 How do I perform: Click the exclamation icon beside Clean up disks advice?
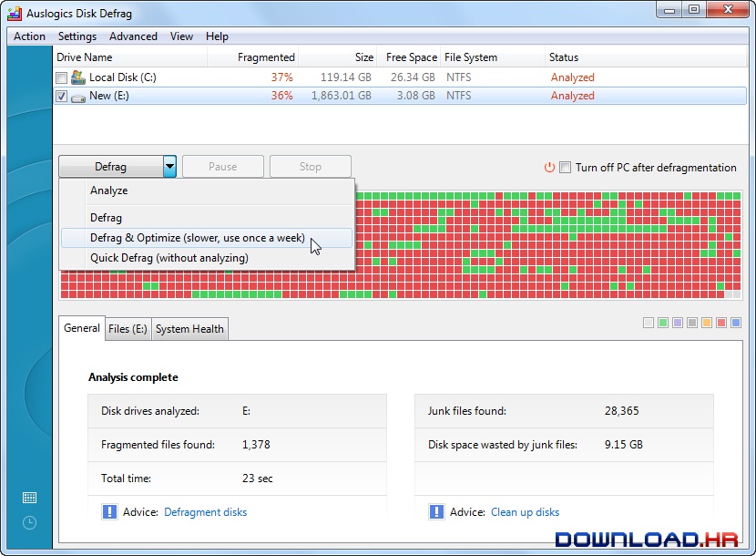tap(436, 511)
